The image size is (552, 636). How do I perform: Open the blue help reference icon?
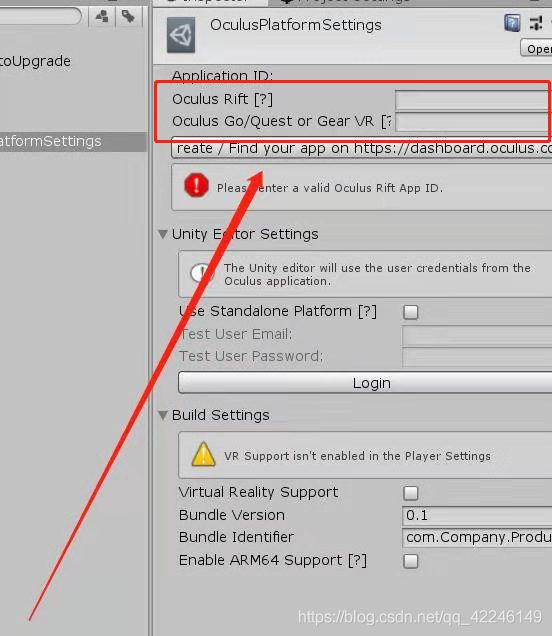pos(512,23)
